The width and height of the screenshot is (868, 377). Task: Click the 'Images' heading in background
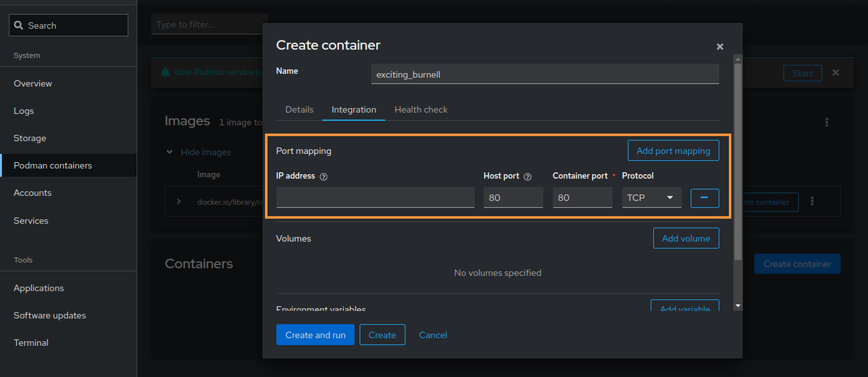(187, 121)
